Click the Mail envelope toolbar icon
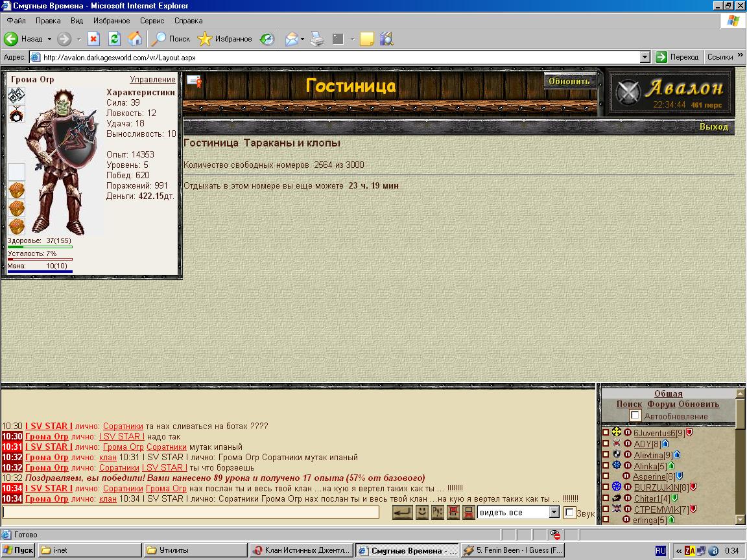 pyautogui.click(x=292, y=39)
